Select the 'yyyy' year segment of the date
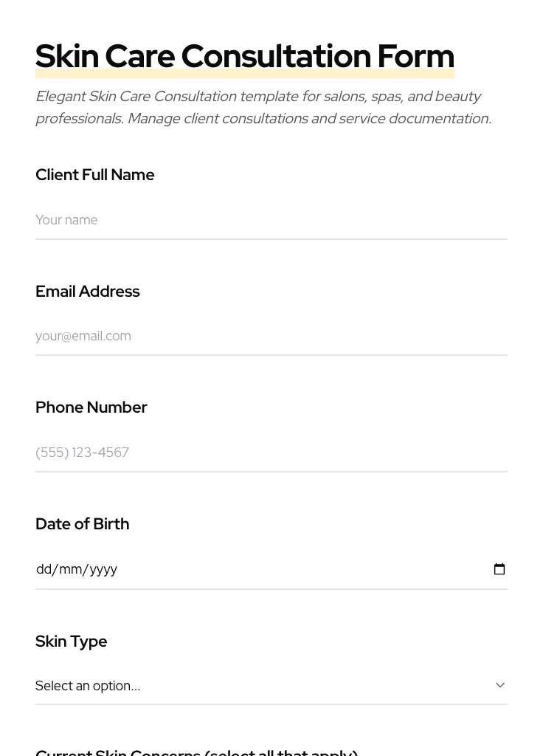The width and height of the screenshot is (543, 756). (103, 569)
